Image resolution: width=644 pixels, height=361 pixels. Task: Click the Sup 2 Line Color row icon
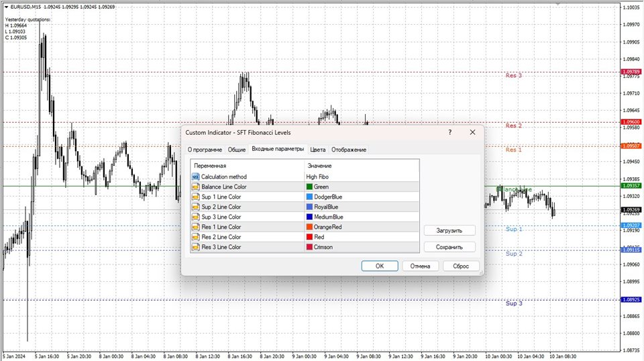point(195,207)
